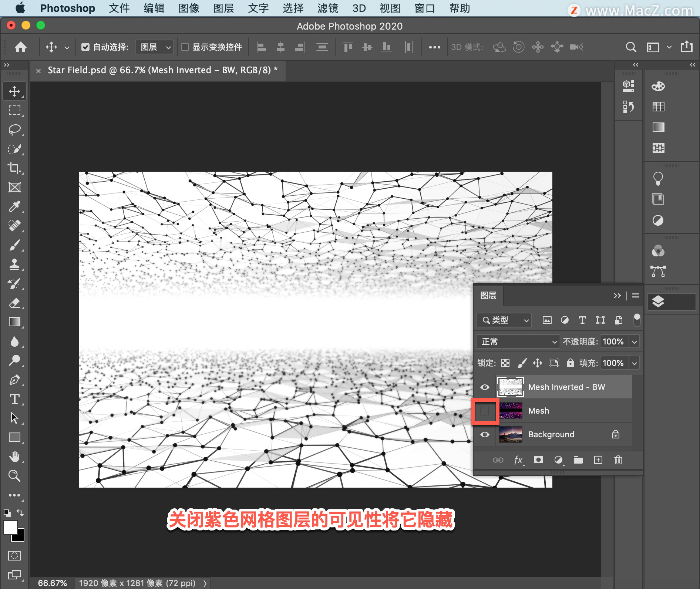Click the foreground color swatch

(x=10, y=528)
